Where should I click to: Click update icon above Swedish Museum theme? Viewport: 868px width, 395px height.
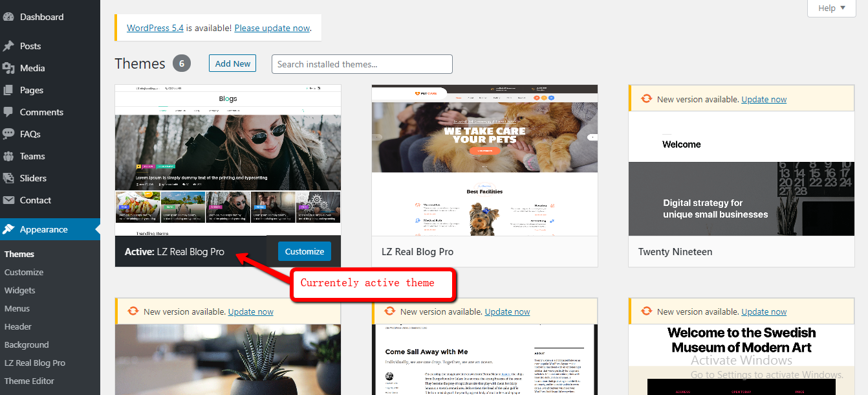point(646,311)
